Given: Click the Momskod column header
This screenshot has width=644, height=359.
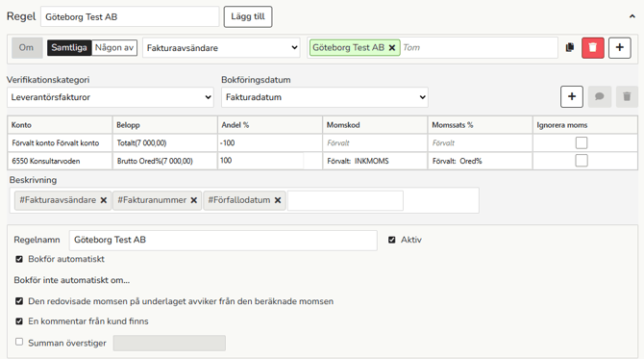Looking at the screenshot, I should click(375, 125).
